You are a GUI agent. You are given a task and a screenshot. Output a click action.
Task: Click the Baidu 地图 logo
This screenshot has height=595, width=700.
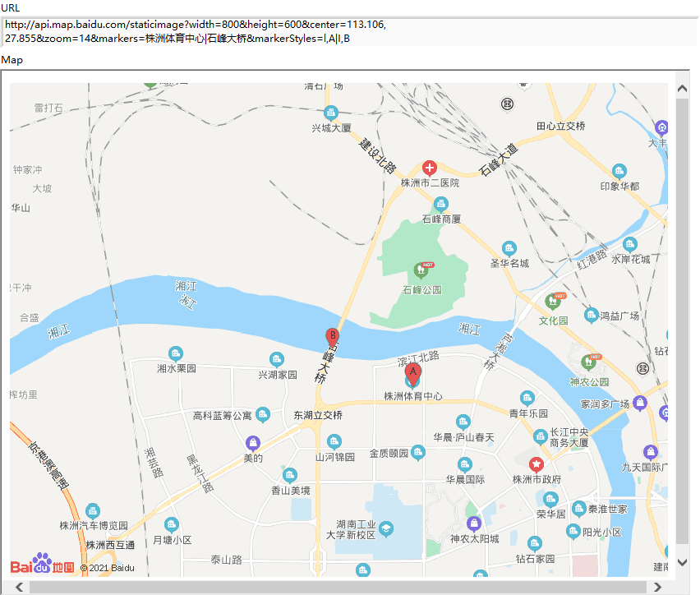point(43,564)
